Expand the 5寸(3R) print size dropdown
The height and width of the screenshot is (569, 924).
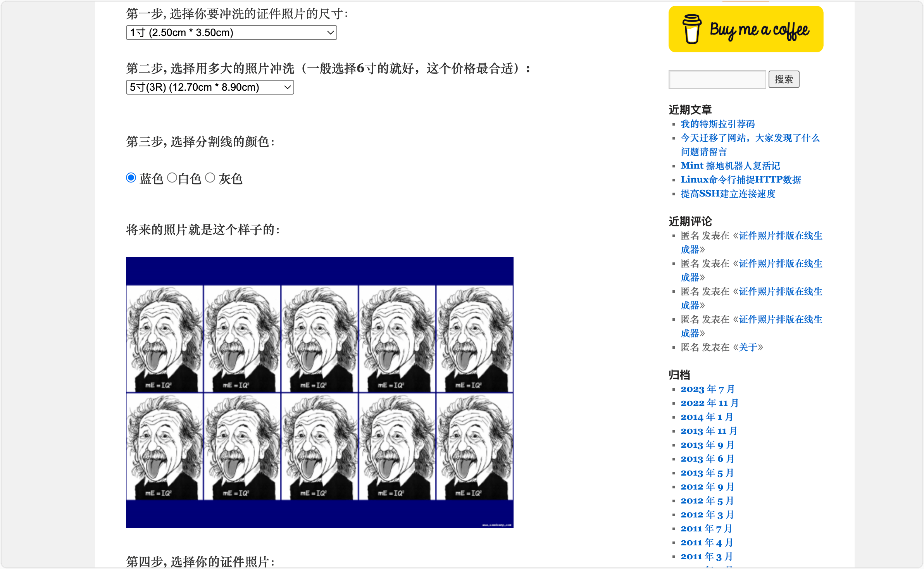(210, 87)
